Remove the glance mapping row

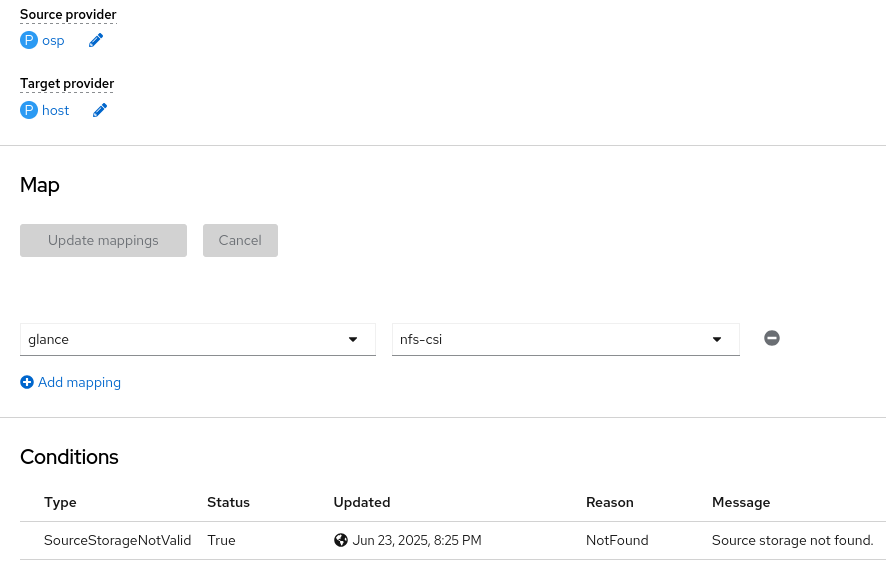coord(772,338)
